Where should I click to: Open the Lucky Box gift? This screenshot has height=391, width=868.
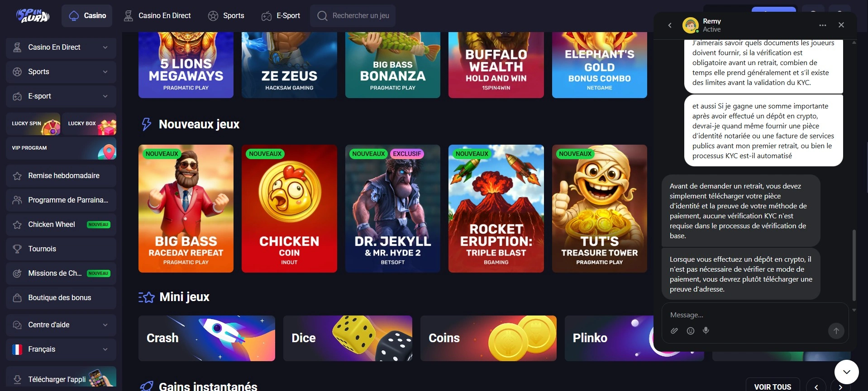coord(89,124)
